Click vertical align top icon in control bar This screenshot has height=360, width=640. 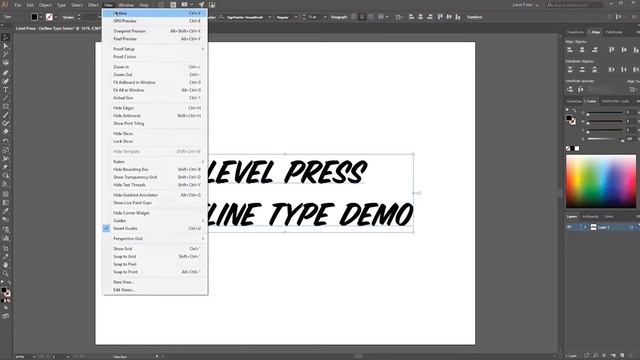tap(440, 17)
